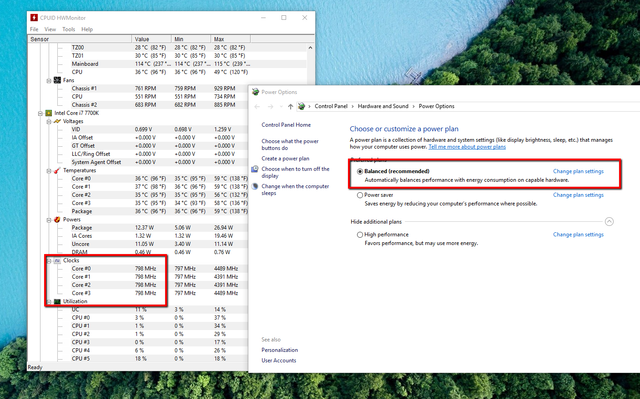
Task: Click the display icon beside turn off the display
Action: (x=255, y=169)
